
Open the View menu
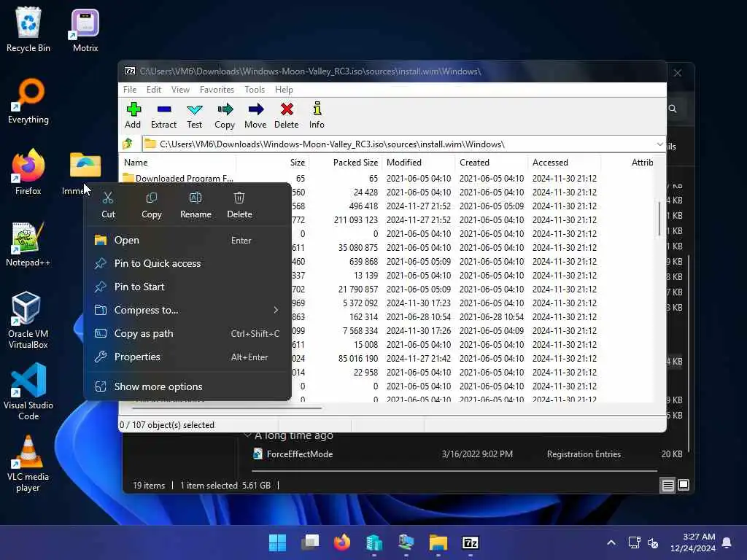coord(181,90)
